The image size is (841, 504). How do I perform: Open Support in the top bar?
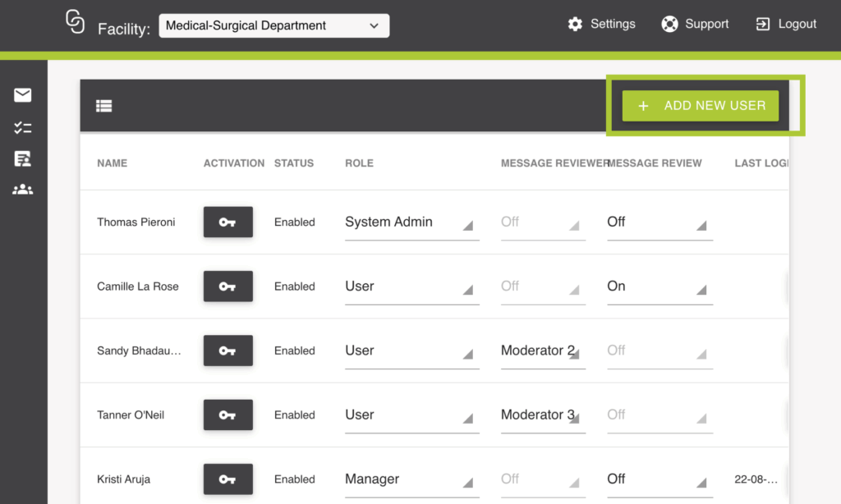pyautogui.click(x=695, y=24)
